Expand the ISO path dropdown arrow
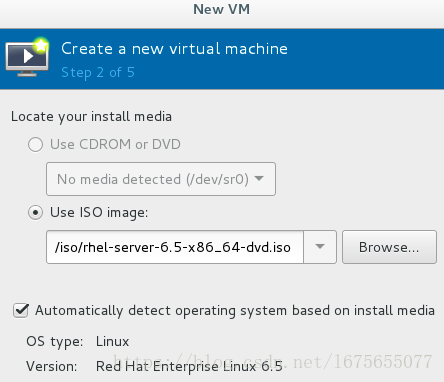 click(x=320, y=247)
